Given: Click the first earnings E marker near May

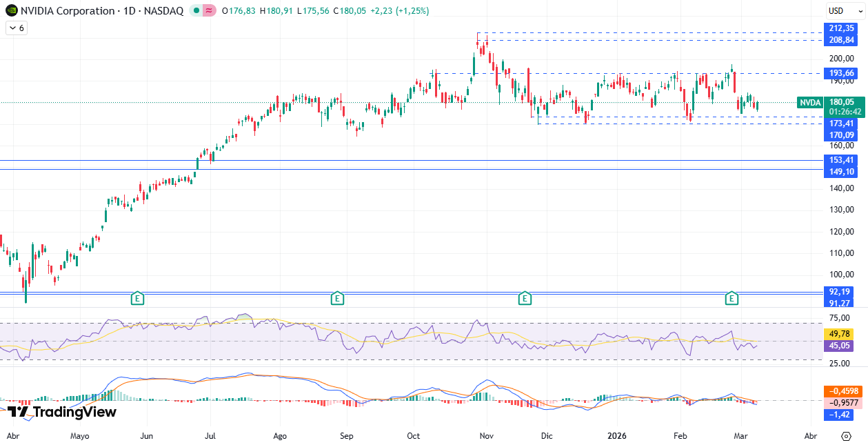Looking at the screenshot, I should pyautogui.click(x=138, y=298).
